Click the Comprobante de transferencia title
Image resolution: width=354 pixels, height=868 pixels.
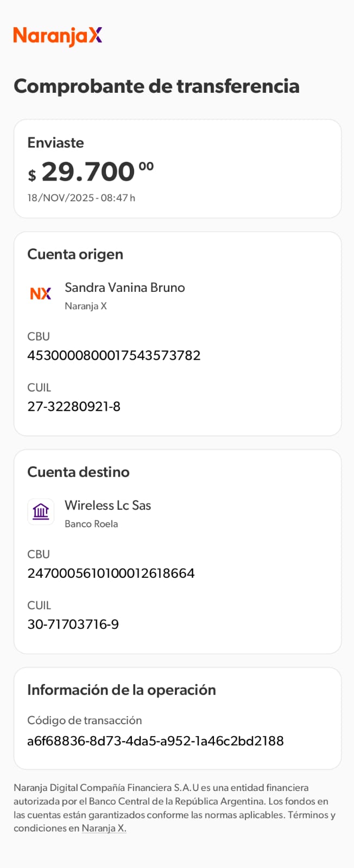(156, 86)
